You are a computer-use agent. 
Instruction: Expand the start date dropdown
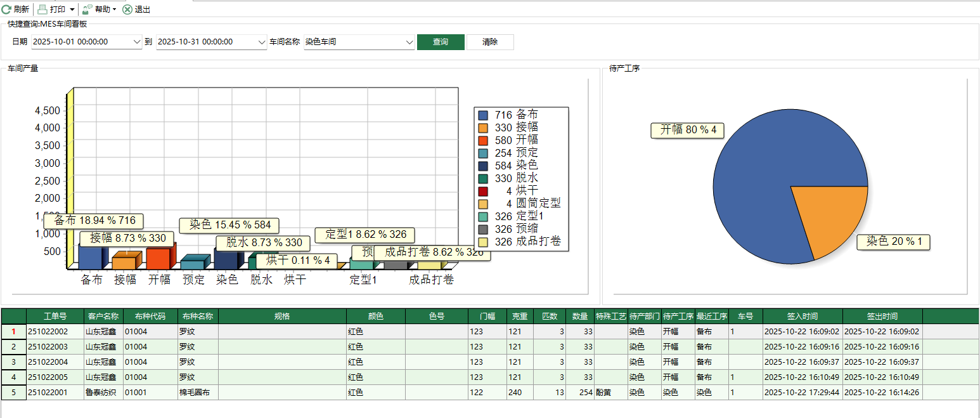pyautogui.click(x=138, y=42)
